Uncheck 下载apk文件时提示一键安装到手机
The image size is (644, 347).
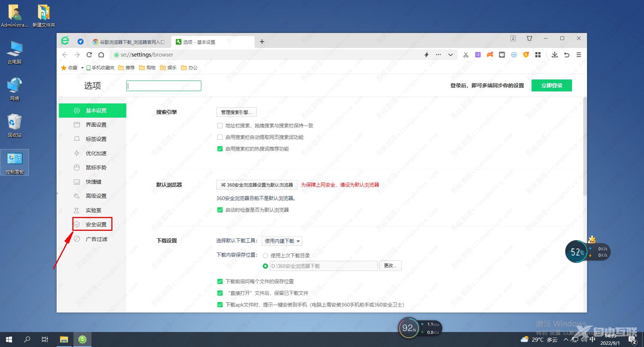[x=220, y=305]
